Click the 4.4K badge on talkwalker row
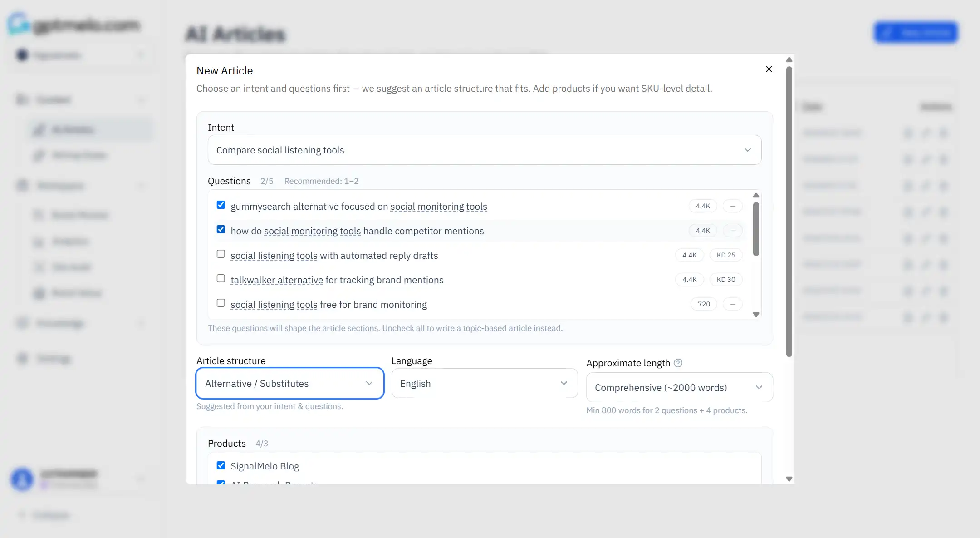 point(689,280)
